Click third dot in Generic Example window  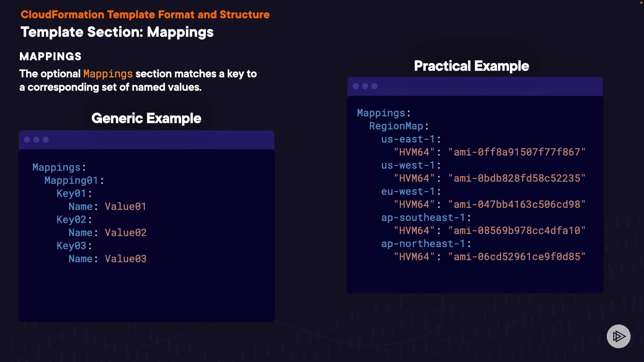click(46, 140)
